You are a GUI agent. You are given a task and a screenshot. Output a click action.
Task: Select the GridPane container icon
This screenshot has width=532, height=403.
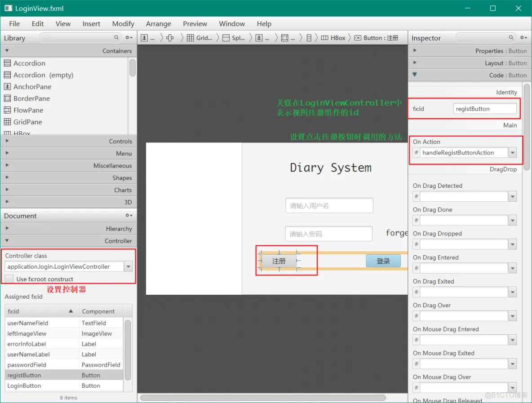click(x=7, y=121)
